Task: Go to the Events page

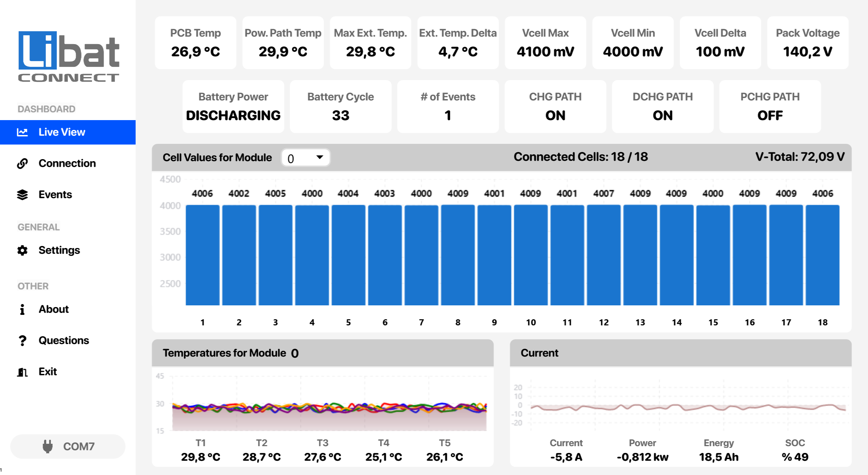Action: click(x=68, y=195)
